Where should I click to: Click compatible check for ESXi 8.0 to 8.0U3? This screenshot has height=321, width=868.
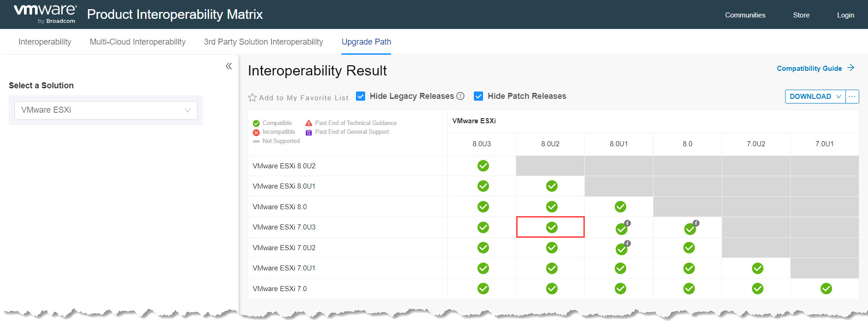pyautogui.click(x=483, y=206)
